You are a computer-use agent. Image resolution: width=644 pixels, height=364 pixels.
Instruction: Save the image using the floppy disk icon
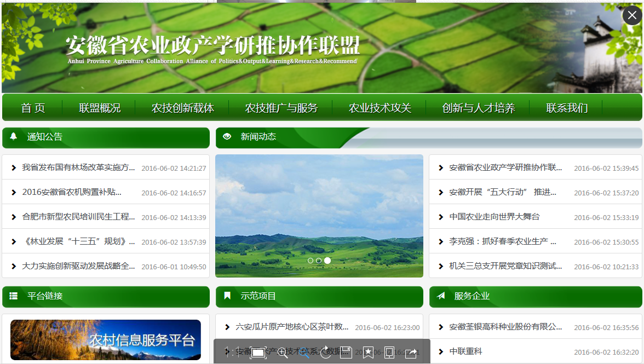coord(346,353)
